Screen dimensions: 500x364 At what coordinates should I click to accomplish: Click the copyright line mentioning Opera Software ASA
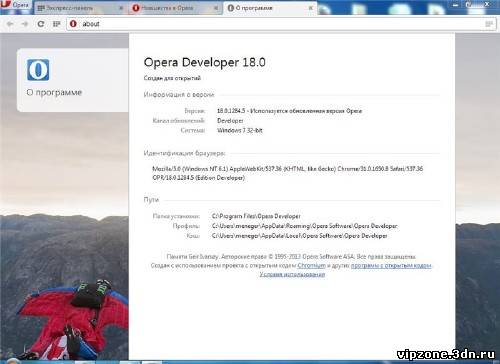click(x=291, y=257)
